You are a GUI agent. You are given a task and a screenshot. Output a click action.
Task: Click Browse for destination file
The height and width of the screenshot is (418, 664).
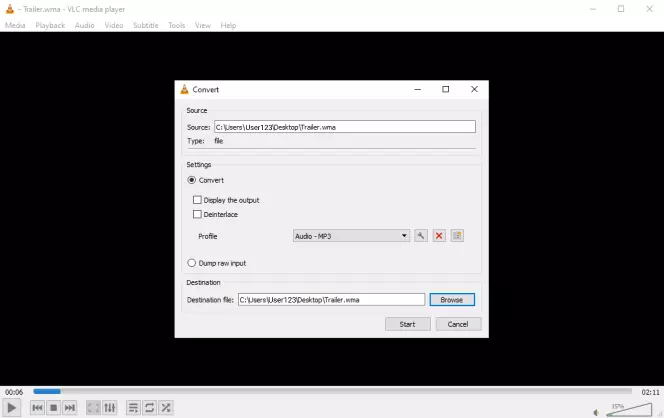[452, 299]
